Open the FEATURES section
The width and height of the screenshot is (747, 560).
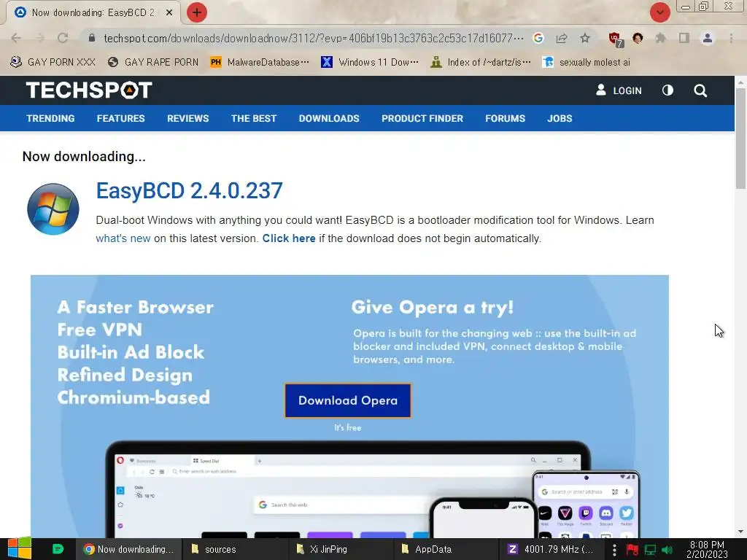120,119
